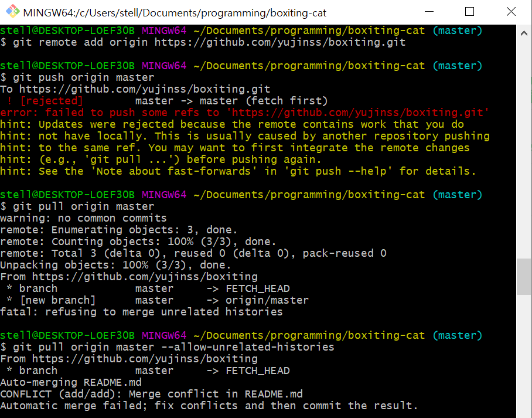Click 'CONFLICT (add/add): Merge conflict' line

tap(151, 394)
